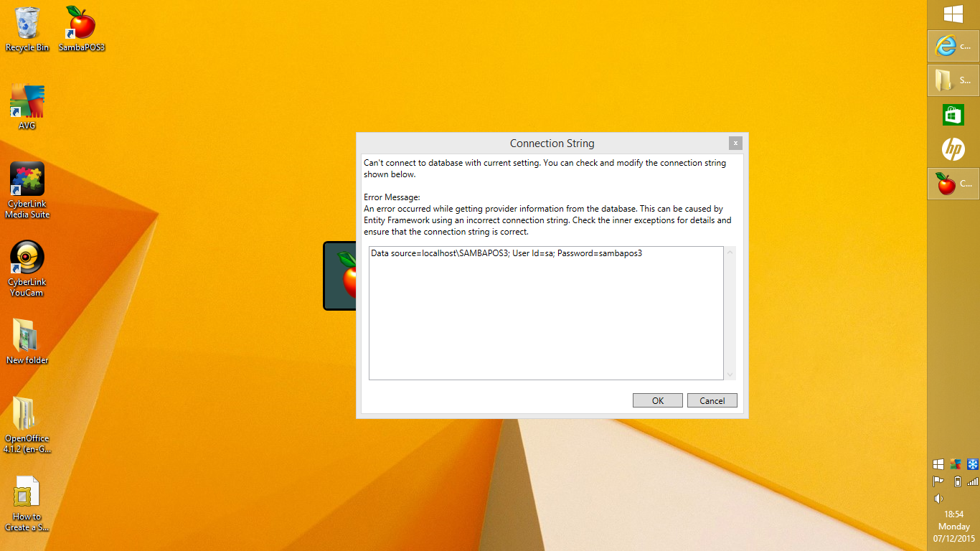
Task: Check the battery status tray icon
Action: 956,481
